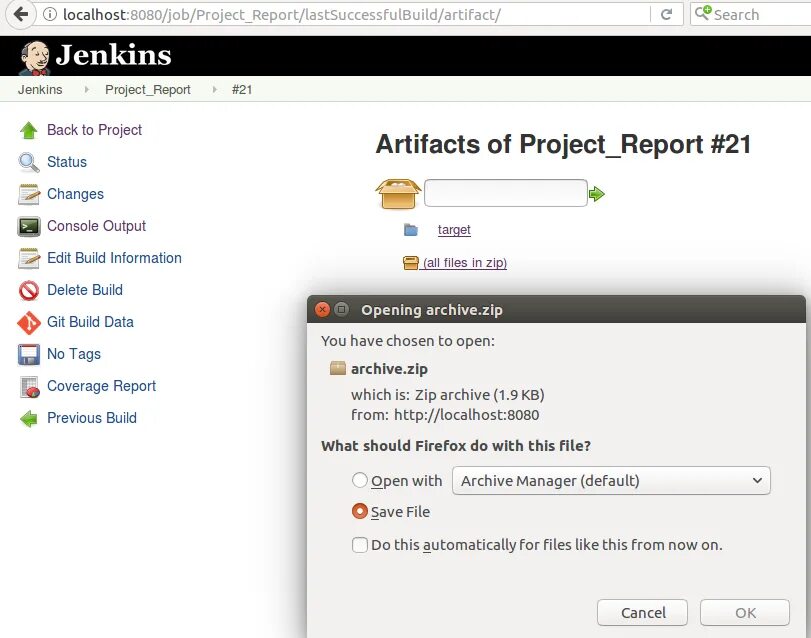Viewport: 811px width, 638px height.
Task: Click 'Artifacts of Project_Report #21' heading
Action: point(563,144)
